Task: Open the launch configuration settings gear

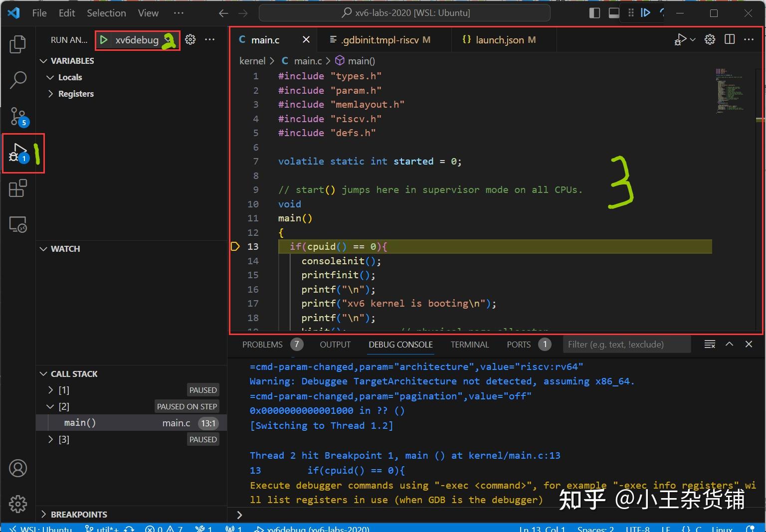Action: coord(190,39)
